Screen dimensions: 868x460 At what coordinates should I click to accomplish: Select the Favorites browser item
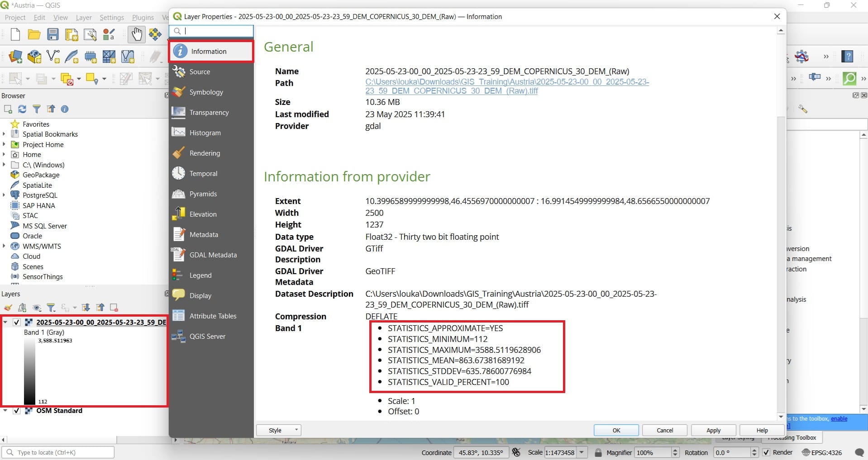point(36,124)
